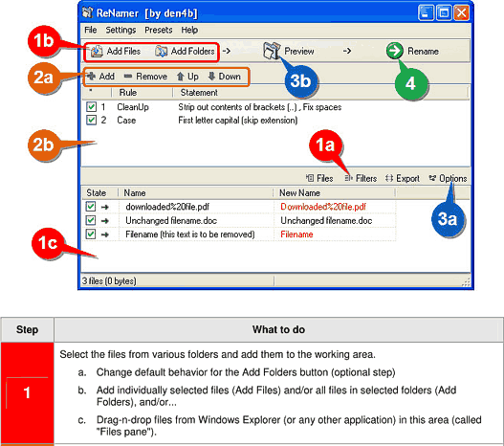The height and width of the screenshot is (446, 504).
Task: Click the '3 files (0 bytes)' status bar
Action: coord(109,281)
